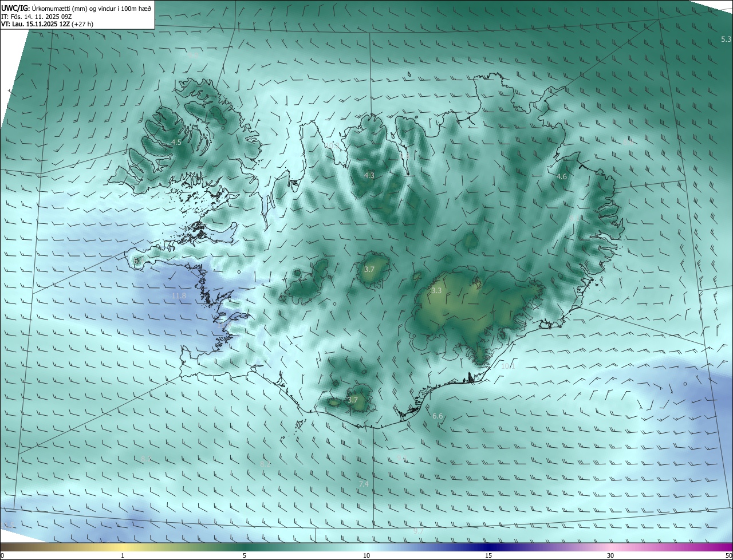Click the 0 tick label on the color scale
The height and width of the screenshot is (560, 733).
(2, 555)
